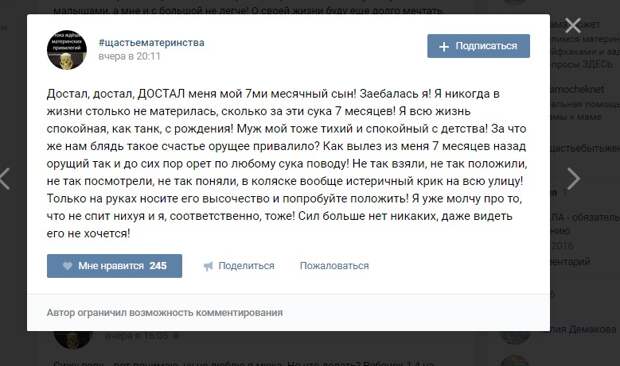This screenshot has width=620, height=366.
Task: Open the #щастьематеринства community link
Action: [x=151, y=43]
